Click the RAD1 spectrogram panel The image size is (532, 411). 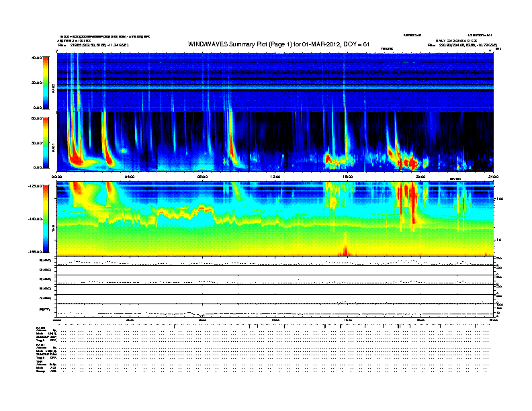pos(275,142)
